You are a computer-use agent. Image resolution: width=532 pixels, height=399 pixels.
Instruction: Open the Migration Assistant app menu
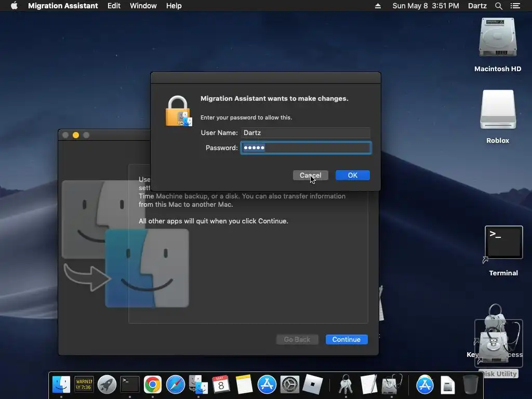(63, 6)
